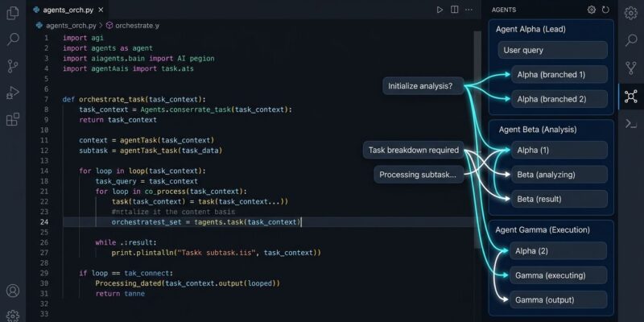Click the 'Task breakdown required' message bubble
This screenshot has width=644, height=322.
[414, 150]
